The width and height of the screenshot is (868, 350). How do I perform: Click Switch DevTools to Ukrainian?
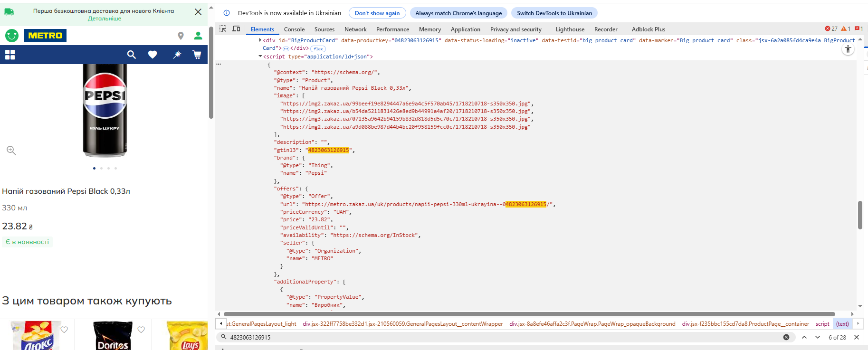[x=554, y=13]
